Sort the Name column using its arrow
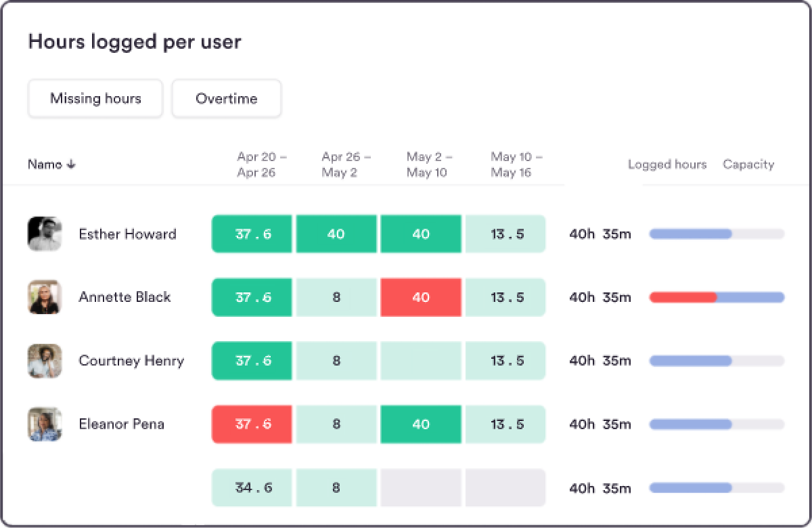Image resolution: width=812 pixels, height=528 pixels. pyautogui.click(x=71, y=164)
